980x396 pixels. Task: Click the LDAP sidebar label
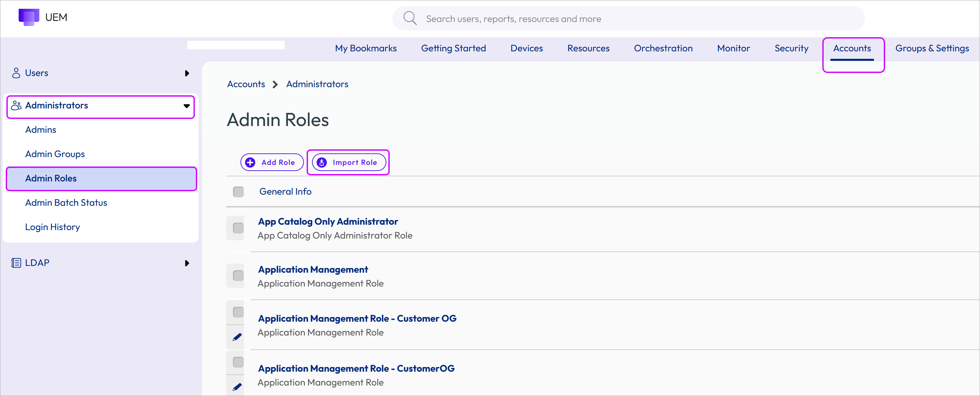tap(37, 263)
